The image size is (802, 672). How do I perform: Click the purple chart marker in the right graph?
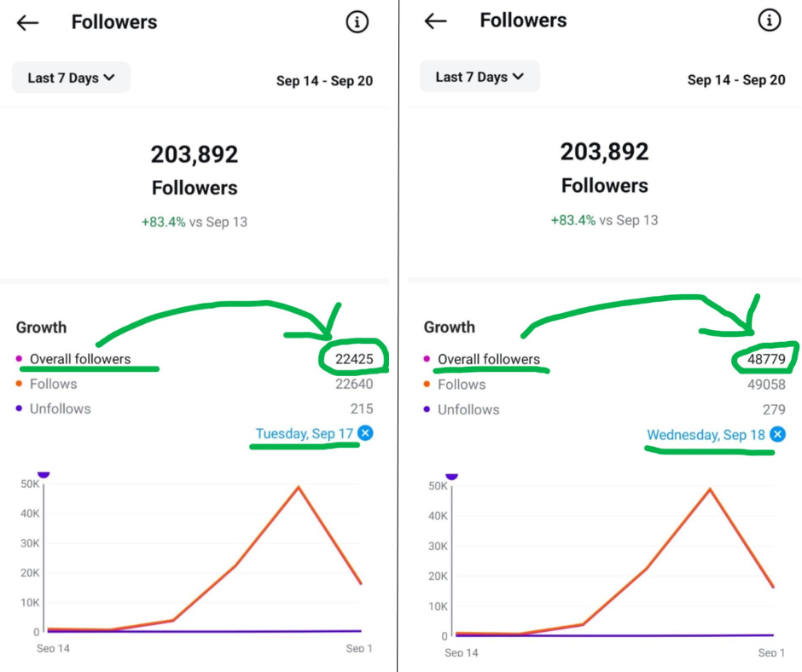452,474
